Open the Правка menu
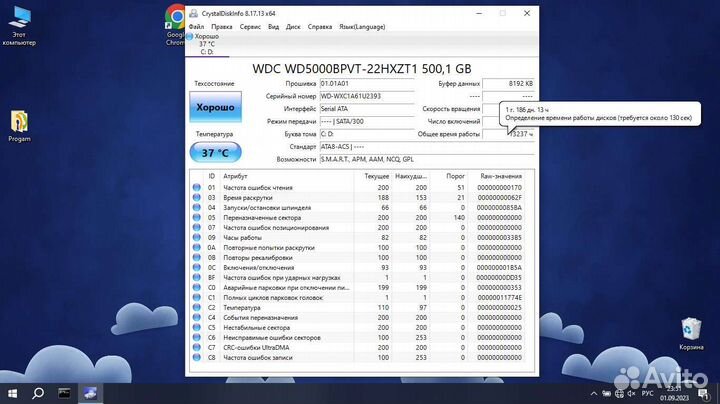Image resolution: width=720 pixels, height=404 pixels. [222, 27]
